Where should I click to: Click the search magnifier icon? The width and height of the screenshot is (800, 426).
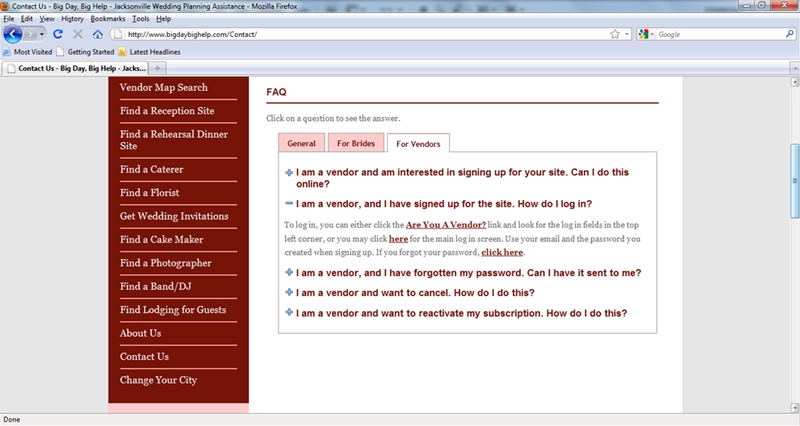(790, 34)
